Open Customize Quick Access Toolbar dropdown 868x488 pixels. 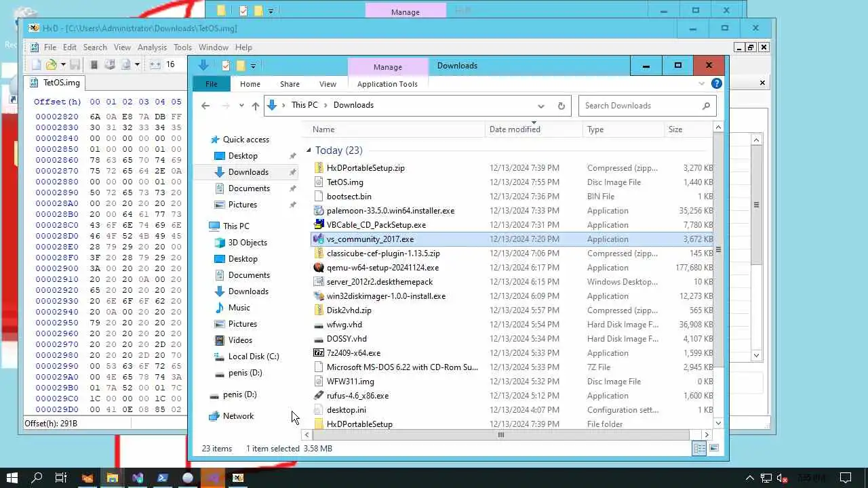253,66
